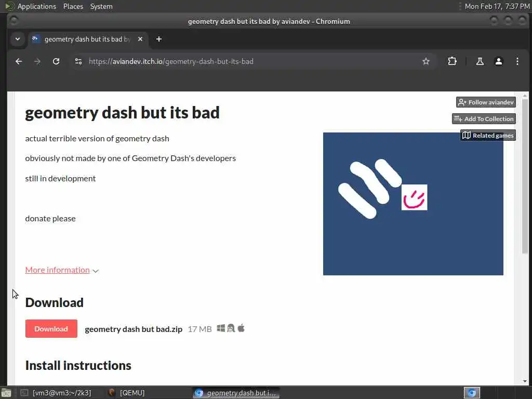Screen dimensions: 532x399
Task: Click the 'Install instructions' heading
Action: [78, 365]
